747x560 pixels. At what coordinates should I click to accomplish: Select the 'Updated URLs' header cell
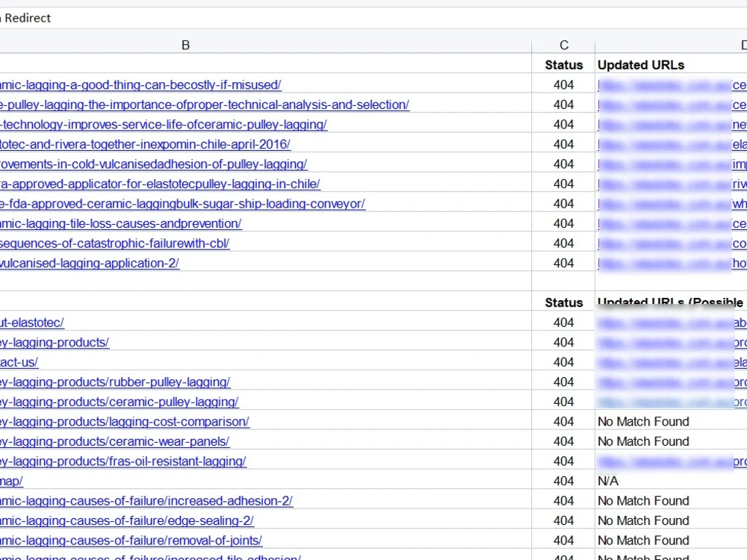[671, 65]
